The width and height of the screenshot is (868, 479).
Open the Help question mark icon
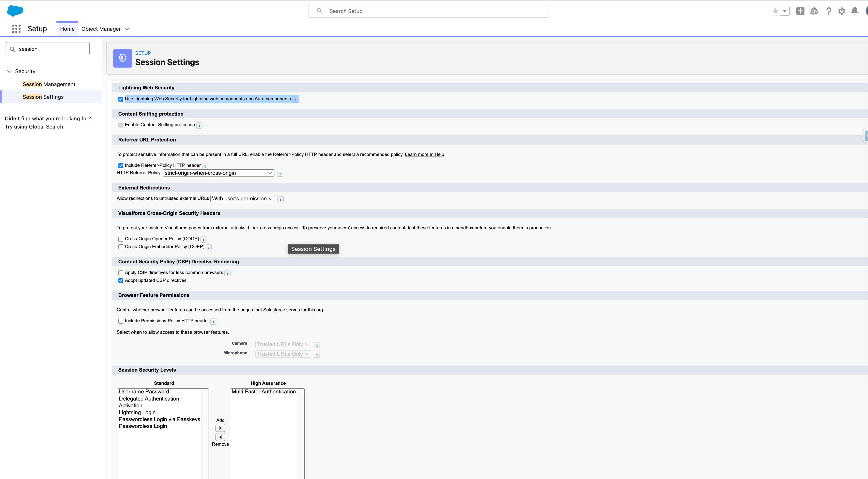click(829, 11)
